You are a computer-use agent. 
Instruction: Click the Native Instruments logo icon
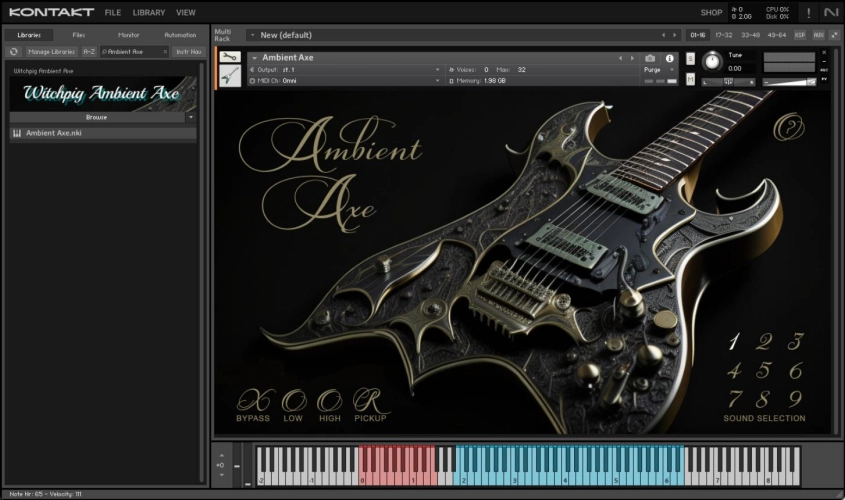tap(831, 12)
